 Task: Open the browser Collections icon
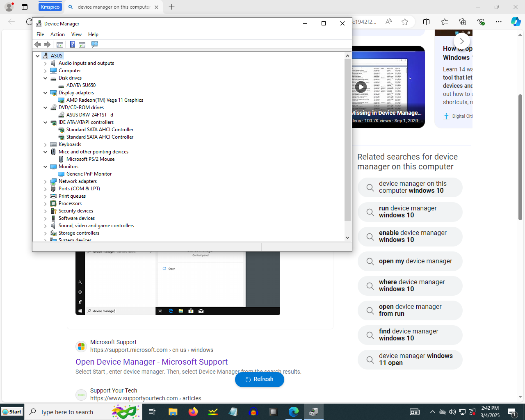click(x=463, y=22)
